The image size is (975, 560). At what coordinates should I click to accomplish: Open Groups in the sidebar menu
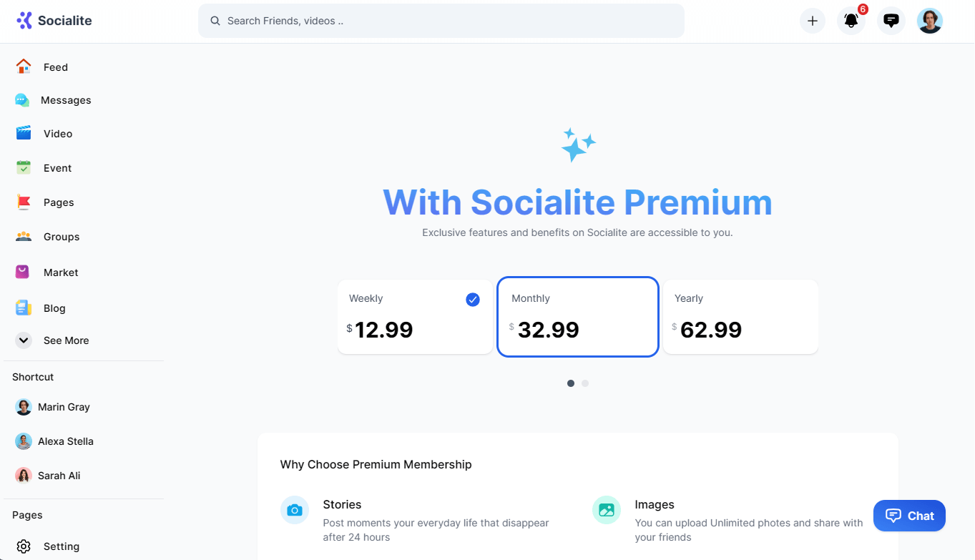[61, 237]
